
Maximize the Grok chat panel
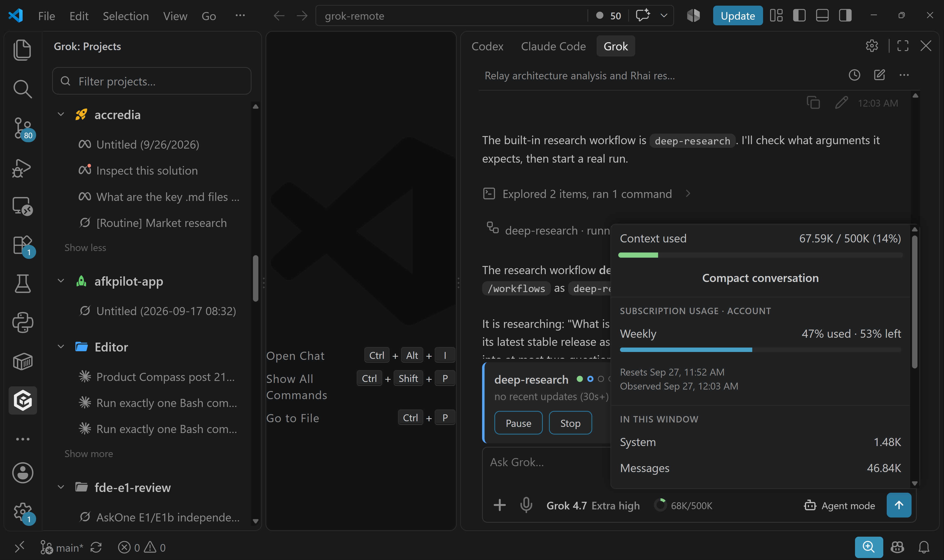tap(902, 46)
